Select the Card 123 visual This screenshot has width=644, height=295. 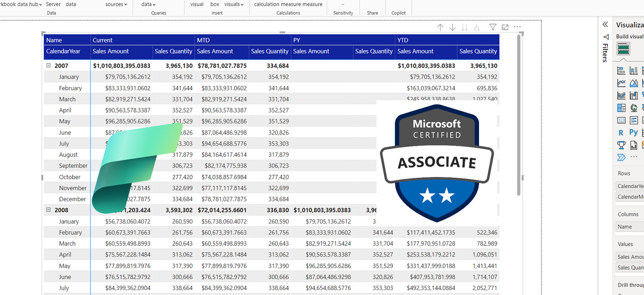point(621,120)
